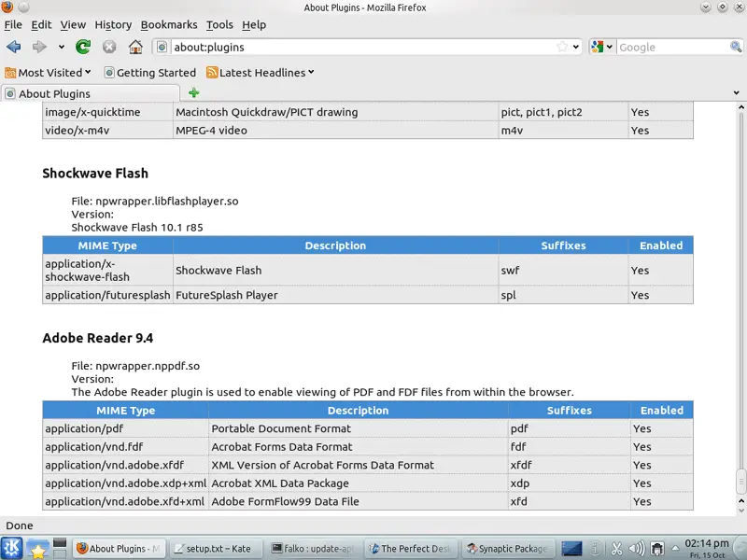
Task: Click the Portable Document Format description
Action: (x=281, y=428)
